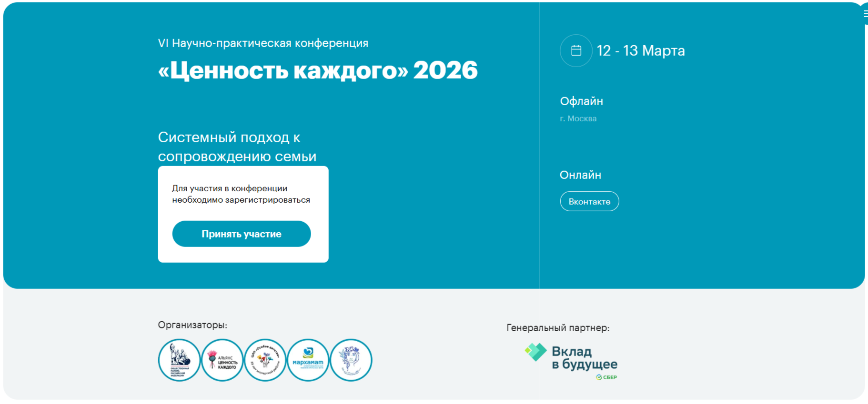Select the ЦЛП Особое детство logo

(265, 360)
